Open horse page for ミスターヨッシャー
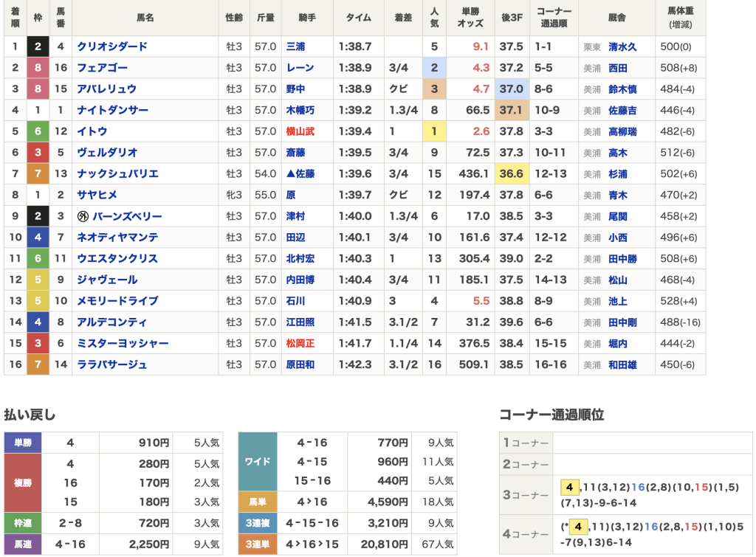The image size is (756, 557). click(x=123, y=344)
